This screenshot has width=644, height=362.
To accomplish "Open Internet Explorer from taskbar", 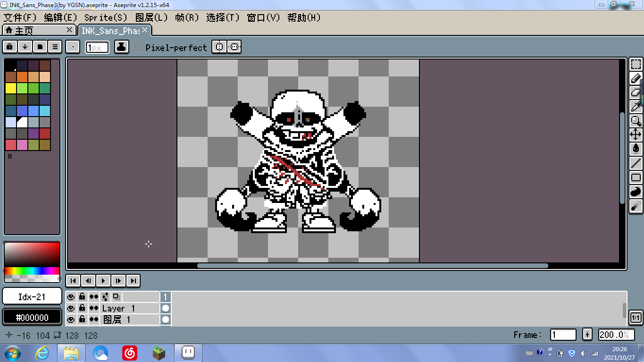I will point(42,353).
